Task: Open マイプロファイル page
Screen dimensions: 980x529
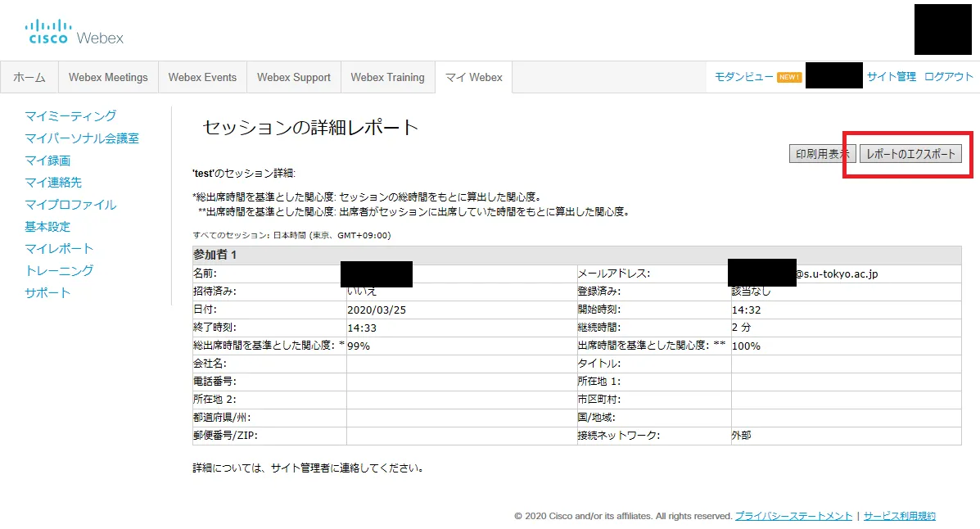Action: 70,205
